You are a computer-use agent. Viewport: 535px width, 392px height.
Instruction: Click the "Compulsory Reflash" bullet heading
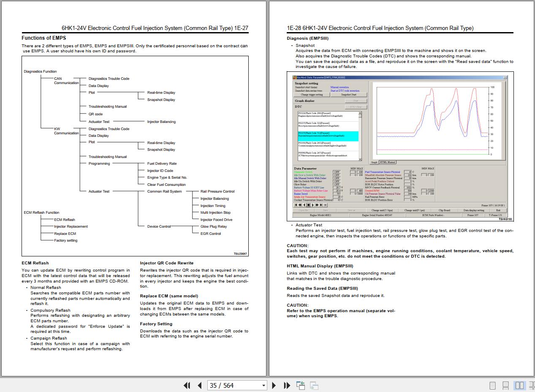(50, 310)
